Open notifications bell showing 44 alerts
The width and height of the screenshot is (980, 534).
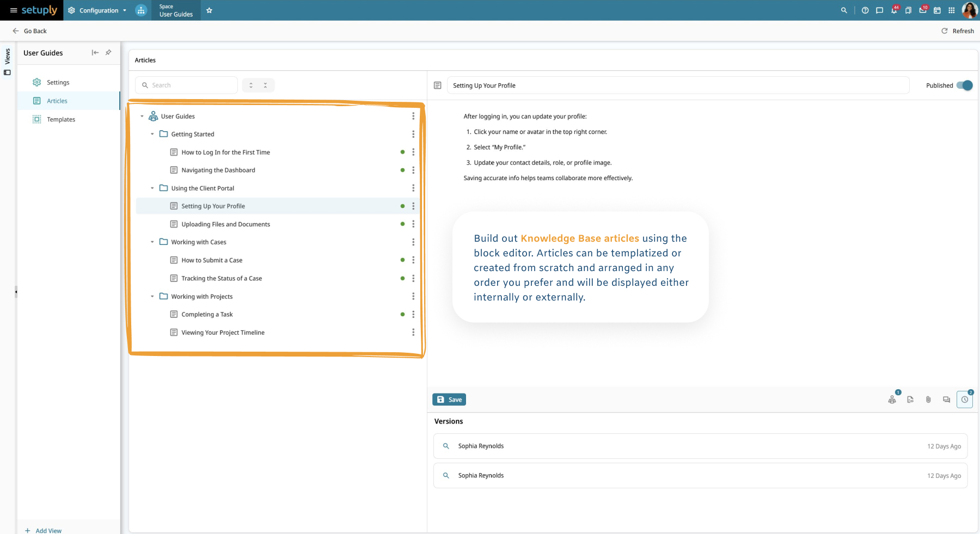(x=894, y=10)
